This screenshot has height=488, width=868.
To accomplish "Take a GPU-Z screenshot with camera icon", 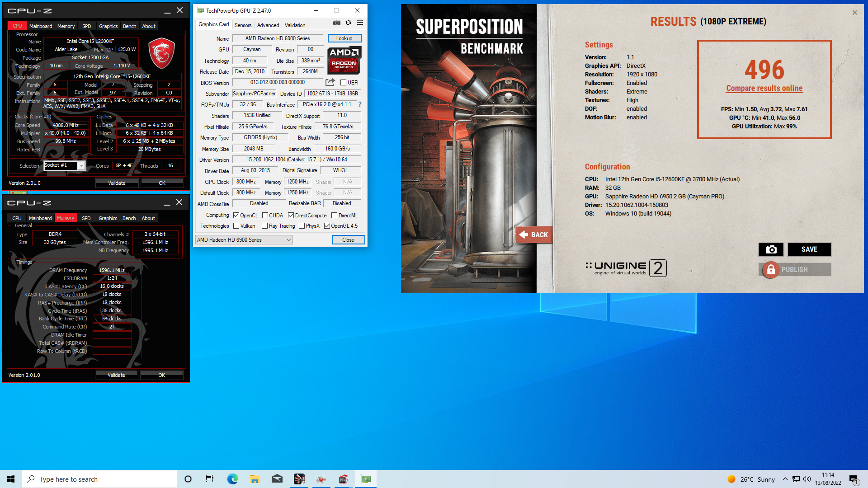I will pos(337,23).
